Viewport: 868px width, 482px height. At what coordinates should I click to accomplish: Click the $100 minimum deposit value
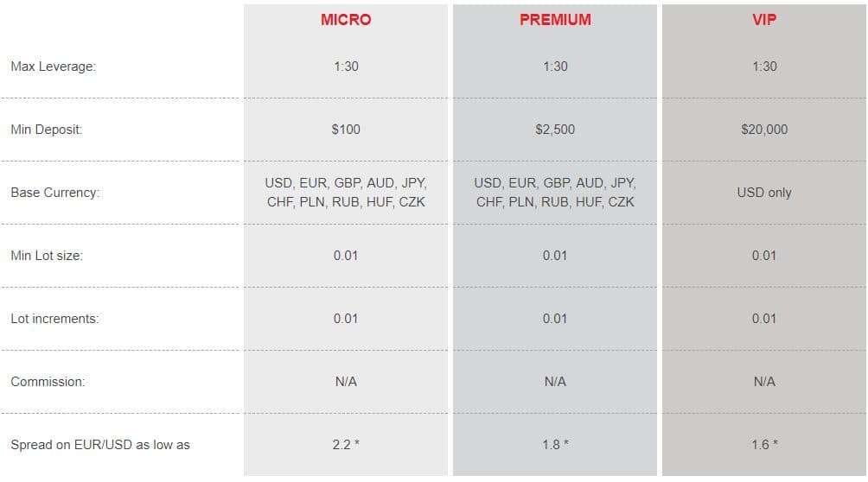pyautogui.click(x=346, y=130)
